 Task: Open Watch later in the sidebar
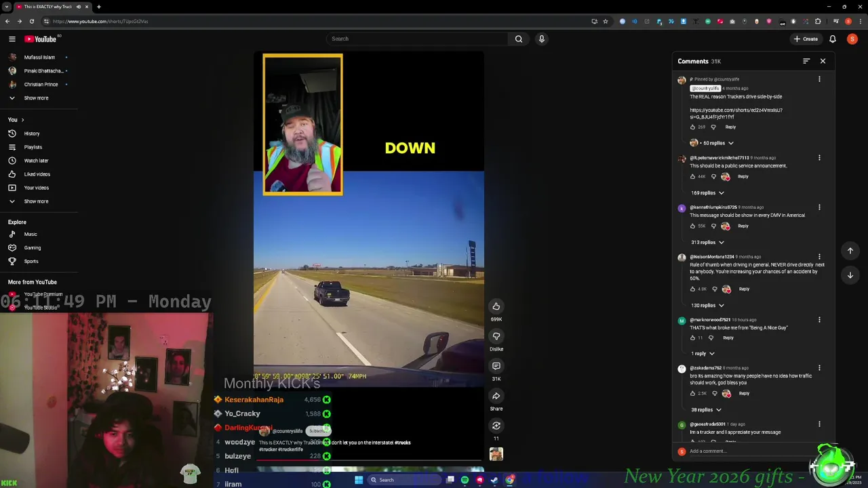pyautogui.click(x=35, y=161)
